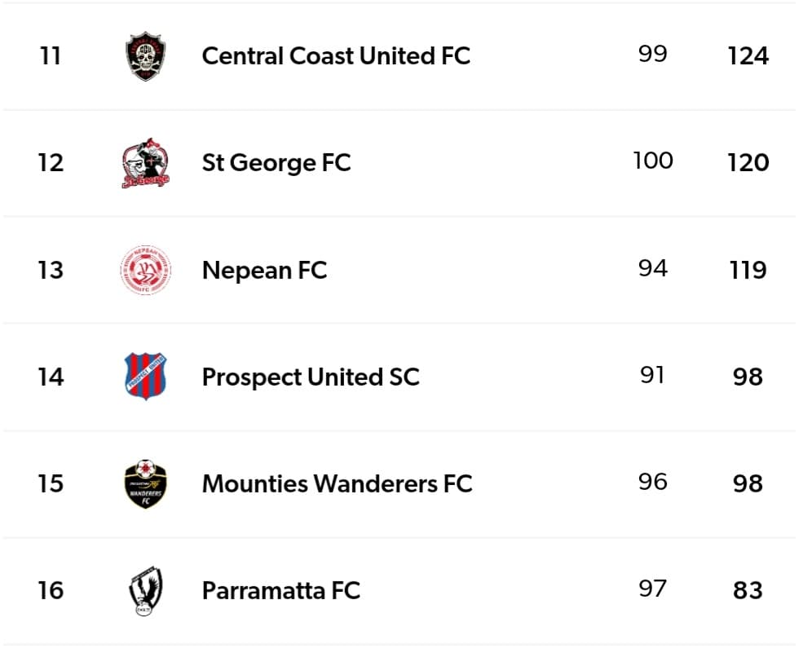
Task: Click the Nepean FC round red badge
Action: (145, 270)
